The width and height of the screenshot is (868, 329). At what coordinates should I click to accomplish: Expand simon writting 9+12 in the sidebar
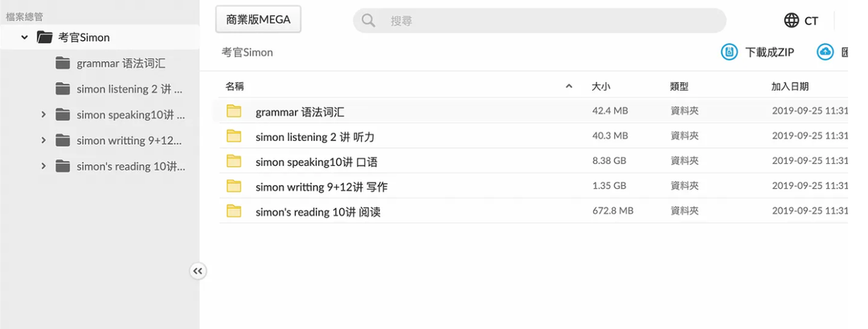click(x=43, y=140)
